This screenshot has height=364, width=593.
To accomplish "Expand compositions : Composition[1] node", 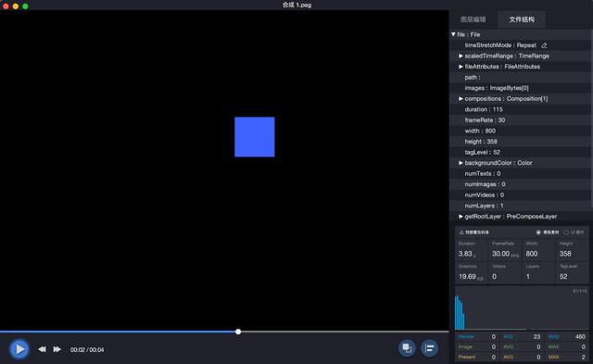I will [x=461, y=99].
